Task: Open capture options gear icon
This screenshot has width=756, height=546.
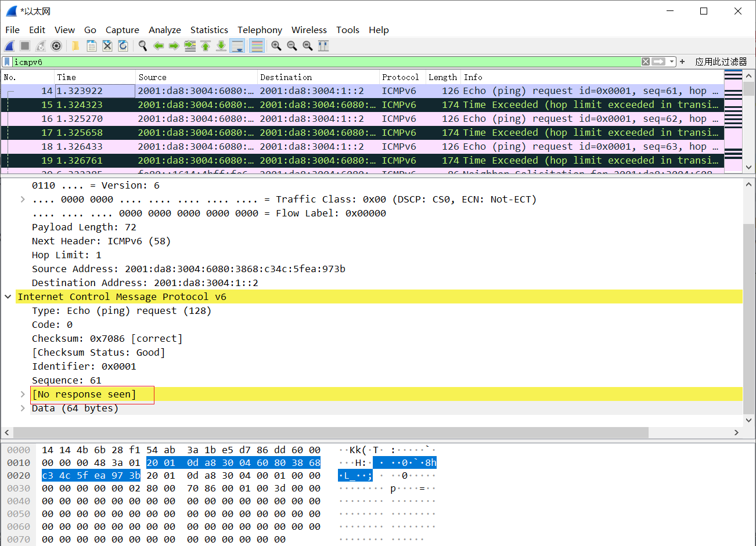Action: tap(56, 46)
